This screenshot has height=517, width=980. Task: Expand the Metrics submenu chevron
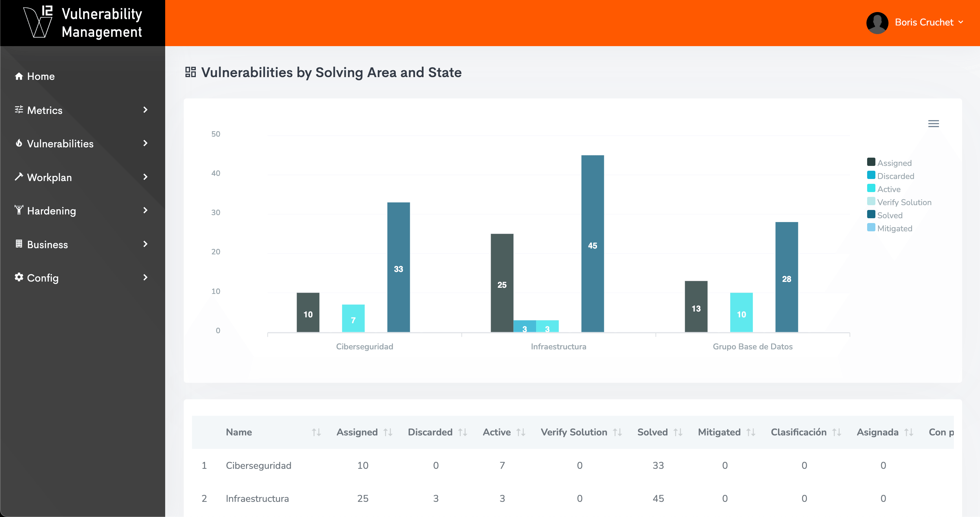(145, 110)
